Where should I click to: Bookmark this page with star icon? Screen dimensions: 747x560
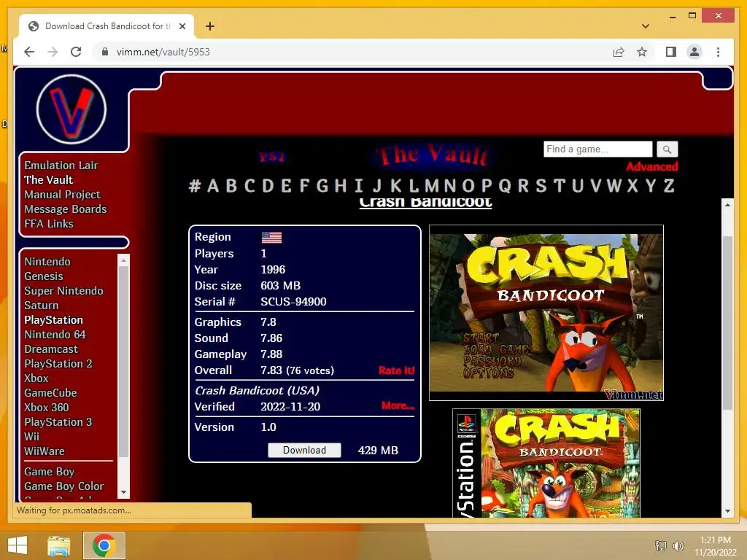642,52
